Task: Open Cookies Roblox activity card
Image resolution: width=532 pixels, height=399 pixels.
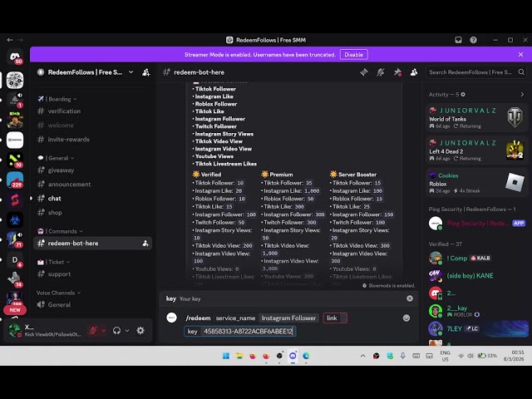Action: pyautogui.click(x=476, y=183)
